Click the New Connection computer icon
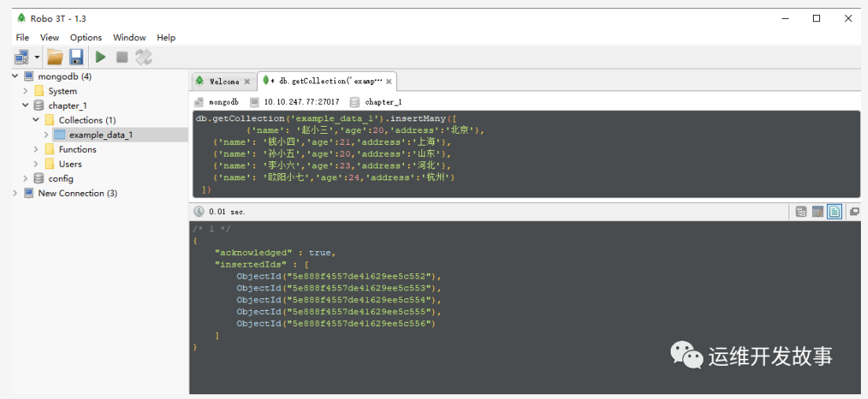Screen dimensions: 868x399 point(28,194)
